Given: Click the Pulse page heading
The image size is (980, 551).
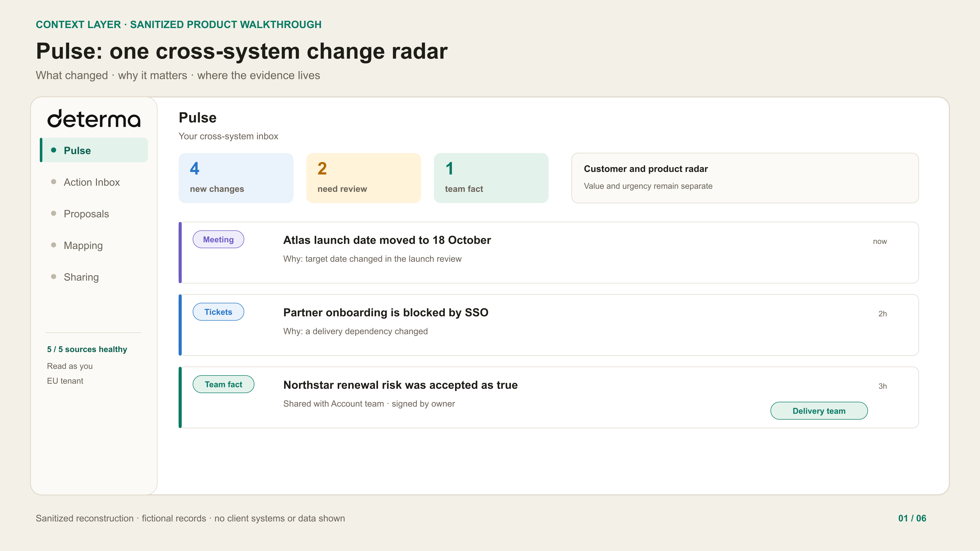Looking at the screenshot, I should (x=198, y=118).
